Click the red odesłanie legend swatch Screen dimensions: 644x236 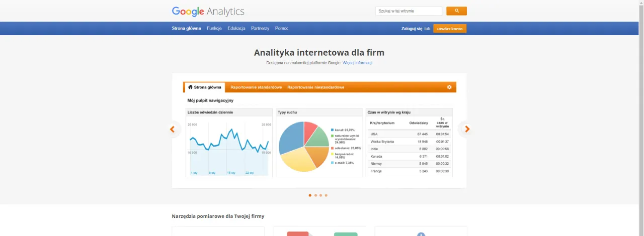[333, 148]
